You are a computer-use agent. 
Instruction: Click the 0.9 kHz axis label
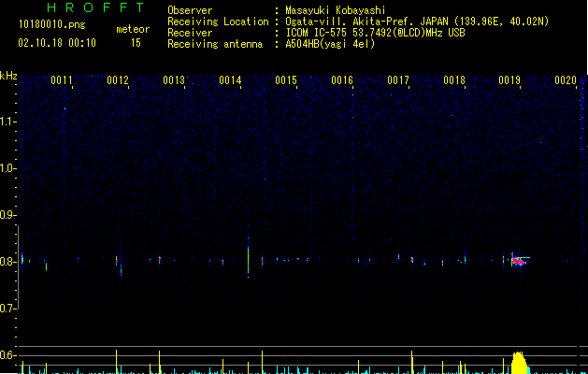coord(8,215)
